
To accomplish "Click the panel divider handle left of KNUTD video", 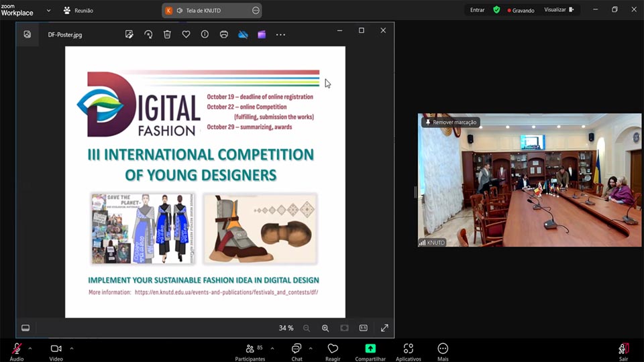I will 415,192.
